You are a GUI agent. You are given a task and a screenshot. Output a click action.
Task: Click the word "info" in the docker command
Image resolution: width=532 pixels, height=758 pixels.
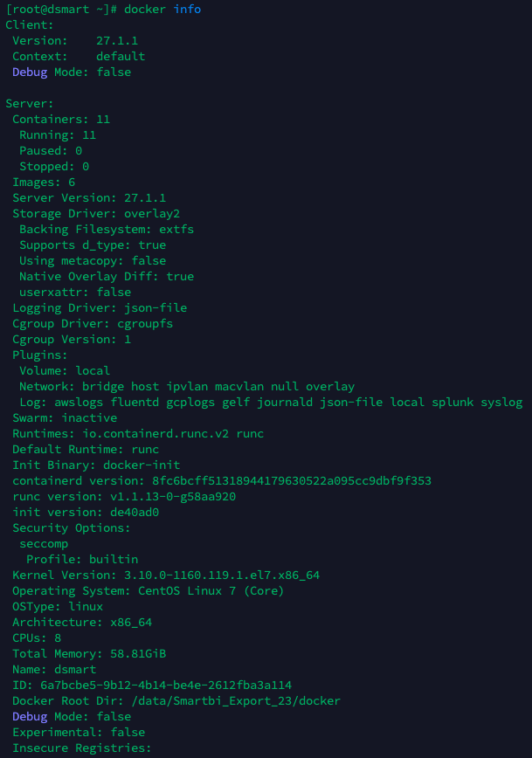[187, 10]
